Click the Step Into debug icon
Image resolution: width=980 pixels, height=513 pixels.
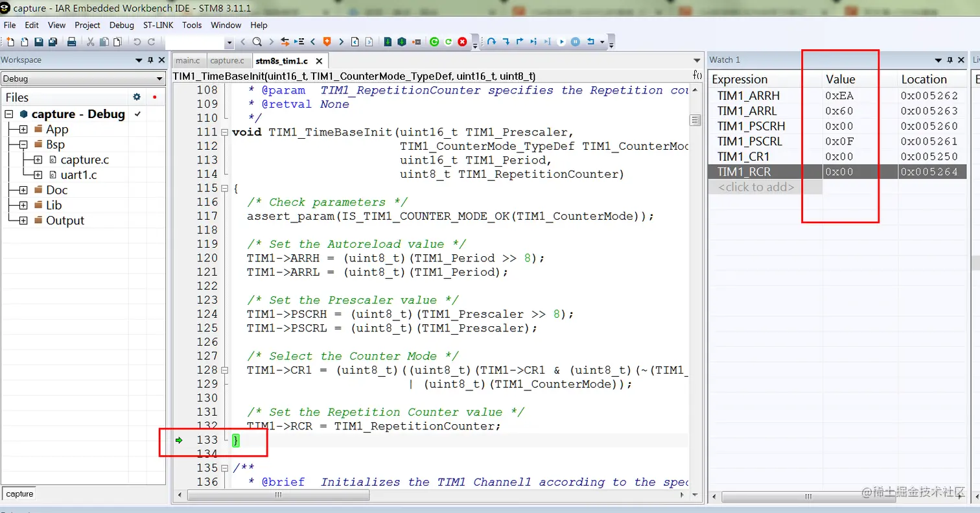pyautogui.click(x=506, y=42)
